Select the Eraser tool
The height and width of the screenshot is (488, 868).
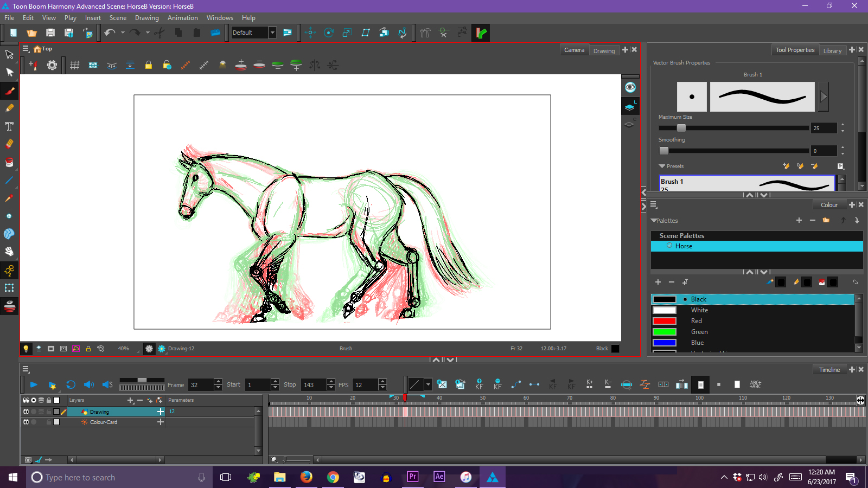[x=9, y=144]
